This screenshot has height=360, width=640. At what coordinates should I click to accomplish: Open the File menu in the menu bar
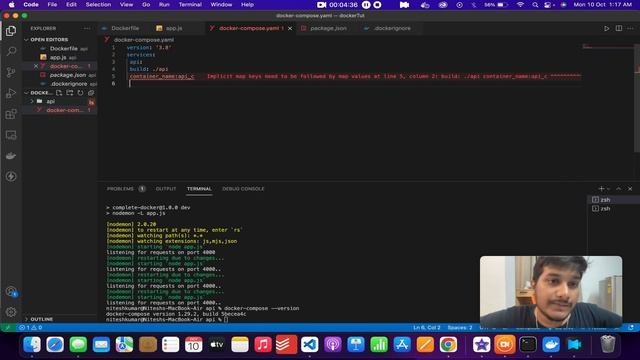pos(52,4)
